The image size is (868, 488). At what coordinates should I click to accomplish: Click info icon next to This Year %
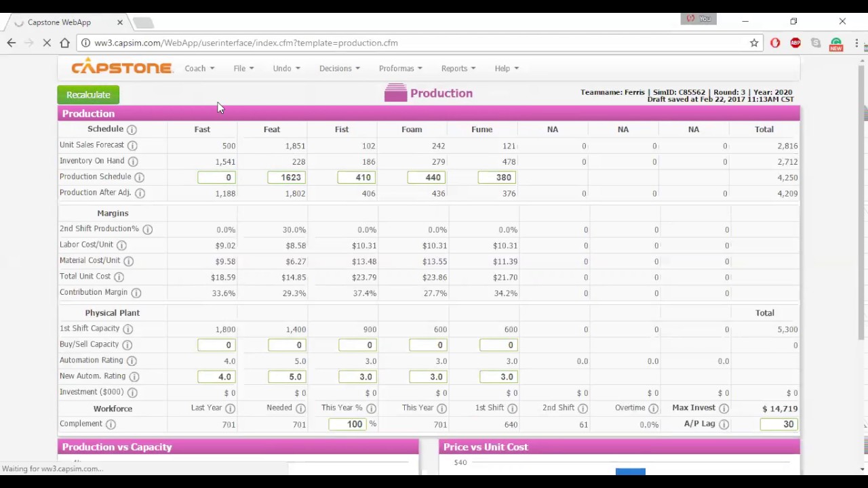pyautogui.click(x=371, y=409)
